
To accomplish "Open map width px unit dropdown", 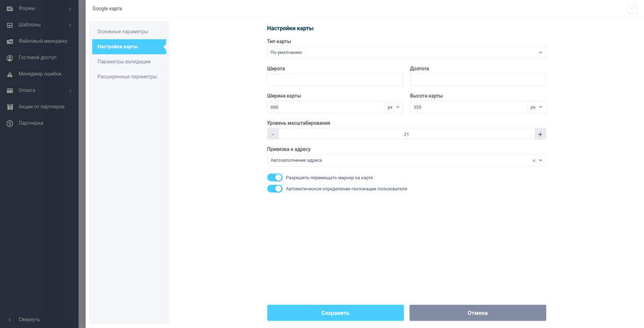I will 394,107.
